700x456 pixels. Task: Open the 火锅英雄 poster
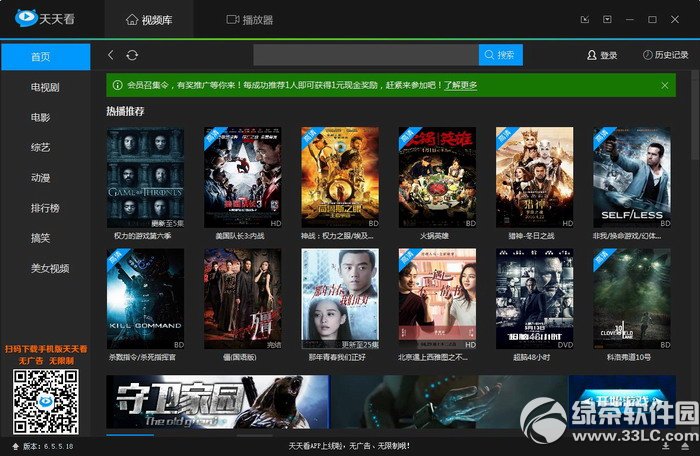click(x=438, y=177)
